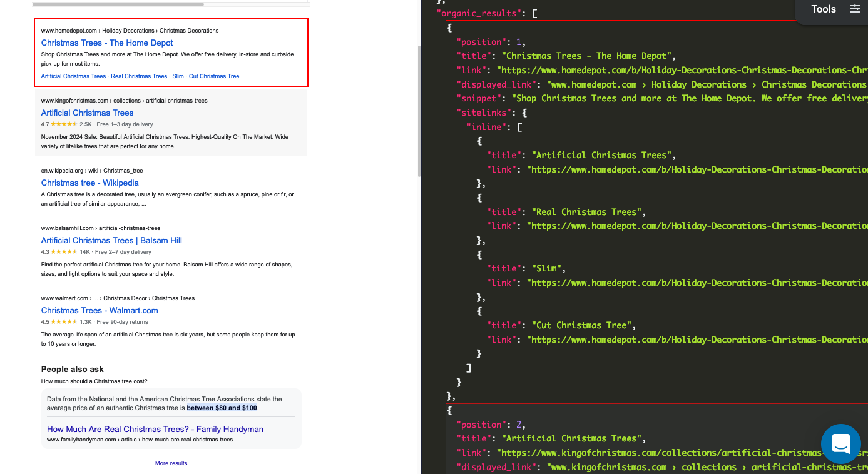Click the "inline" JSON key
868x474 pixels.
pos(486,127)
